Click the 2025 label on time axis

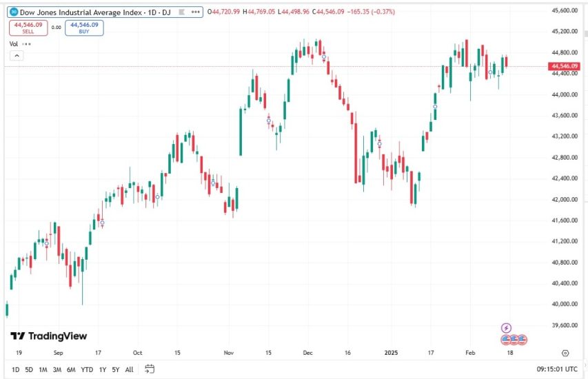391,353
